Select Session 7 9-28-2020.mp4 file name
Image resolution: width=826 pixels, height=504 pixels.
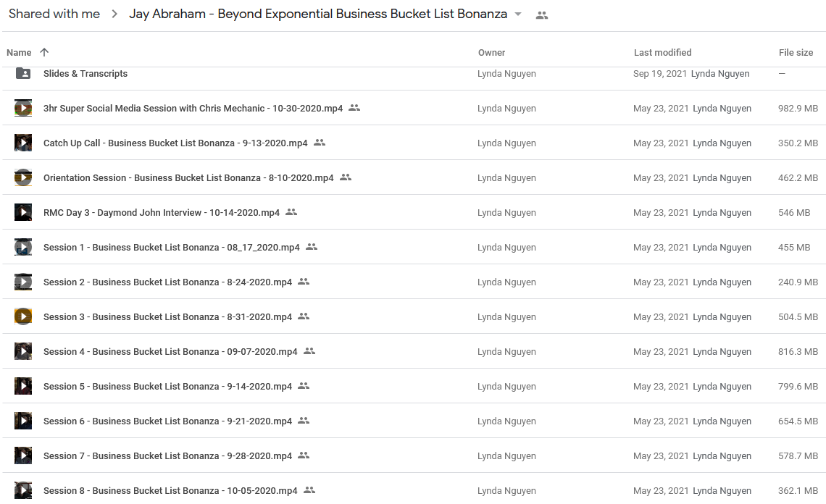click(x=167, y=456)
